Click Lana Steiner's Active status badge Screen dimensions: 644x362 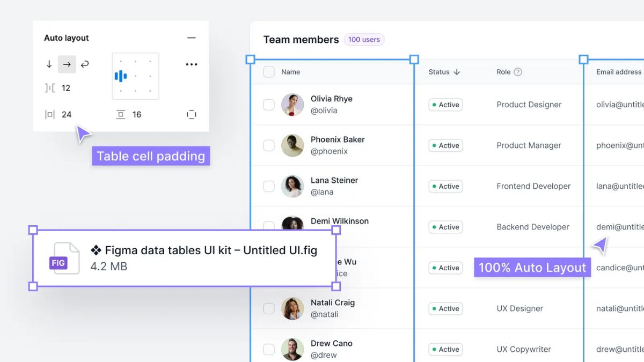pos(445,186)
